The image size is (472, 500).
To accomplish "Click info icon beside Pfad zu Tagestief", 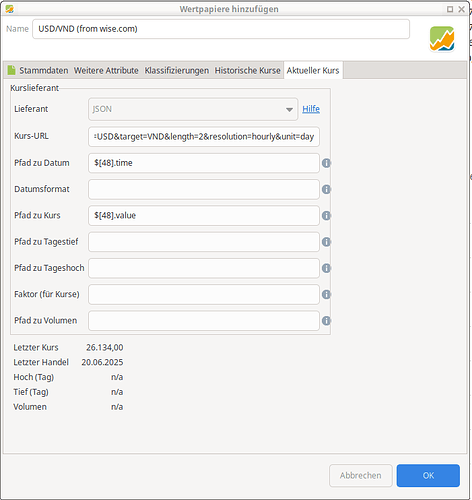I will [326, 242].
